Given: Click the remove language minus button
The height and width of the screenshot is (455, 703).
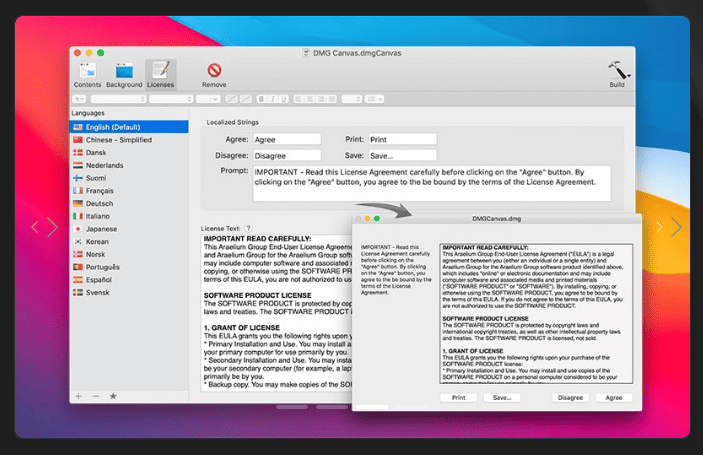Looking at the screenshot, I should tap(95, 396).
